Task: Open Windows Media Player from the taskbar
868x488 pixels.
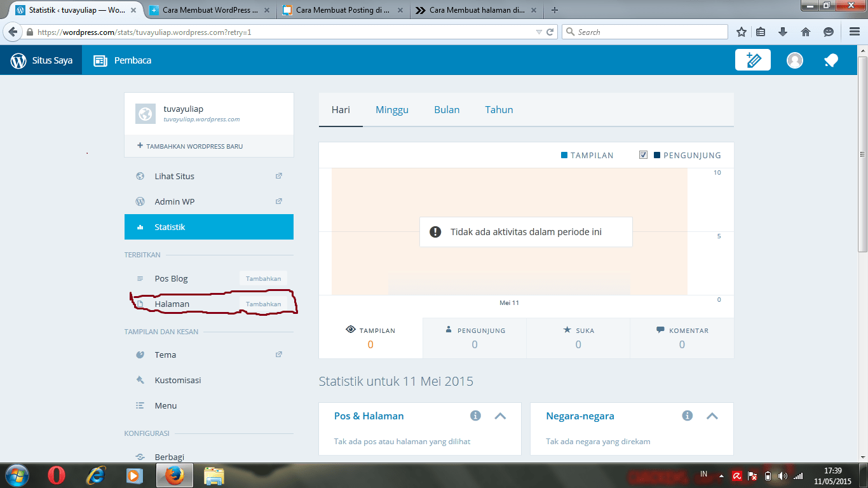Action: point(133,475)
